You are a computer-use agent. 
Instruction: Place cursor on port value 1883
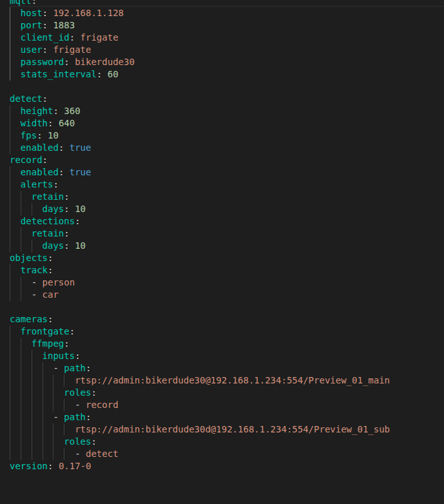coord(64,25)
